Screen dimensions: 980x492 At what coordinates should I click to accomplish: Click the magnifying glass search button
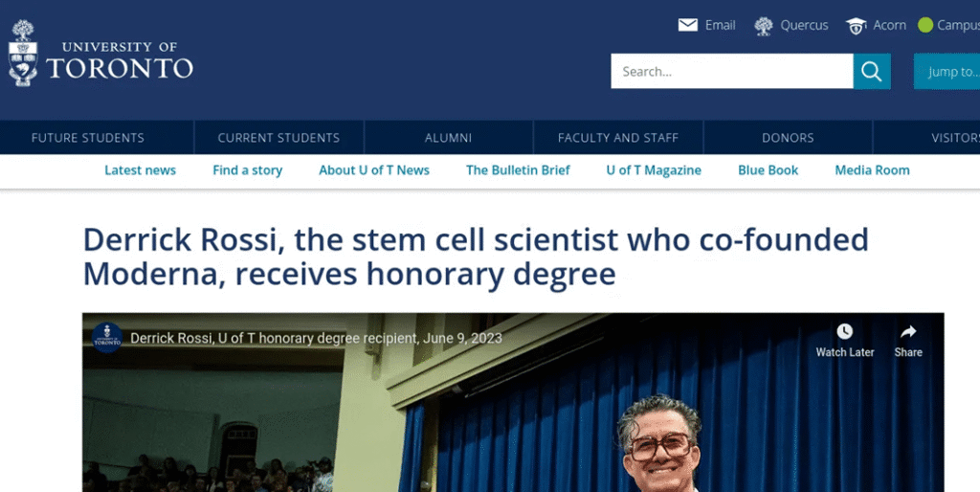pyautogui.click(x=871, y=71)
